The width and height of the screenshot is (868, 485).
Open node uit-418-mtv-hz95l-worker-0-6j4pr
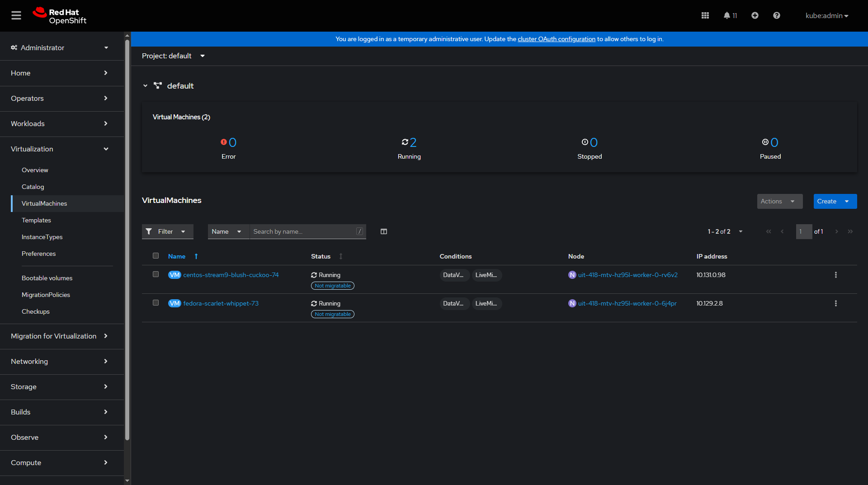pyautogui.click(x=627, y=303)
